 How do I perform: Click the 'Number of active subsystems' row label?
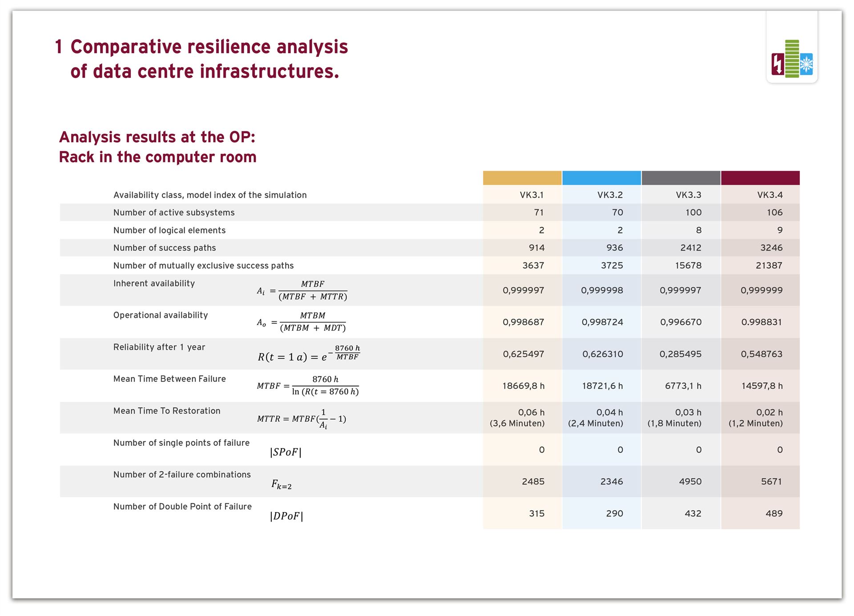point(174,212)
